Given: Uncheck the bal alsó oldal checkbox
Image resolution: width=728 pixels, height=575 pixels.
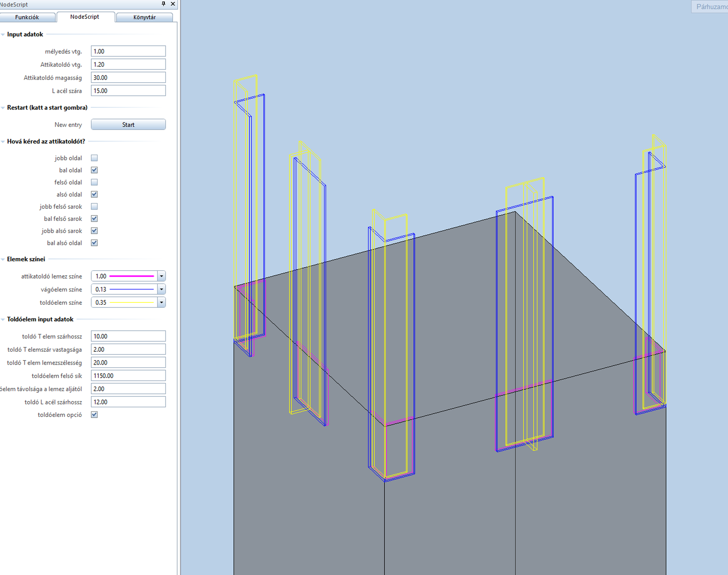Looking at the screenshot, I should (94, 243).
